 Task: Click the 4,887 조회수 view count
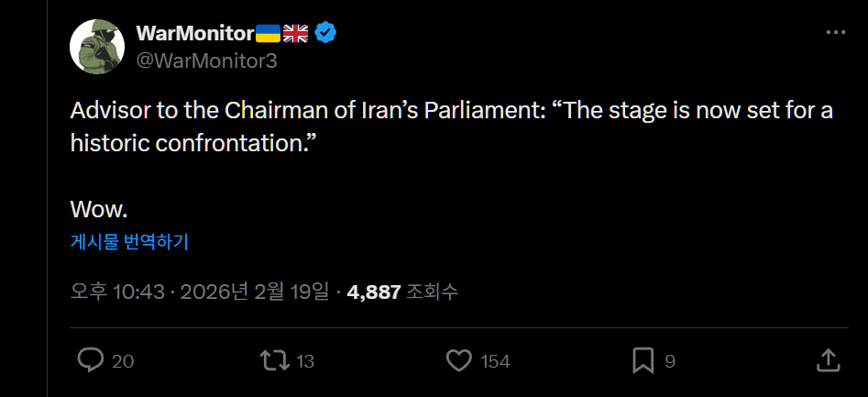pyautogui.click(x=402, y=292)
